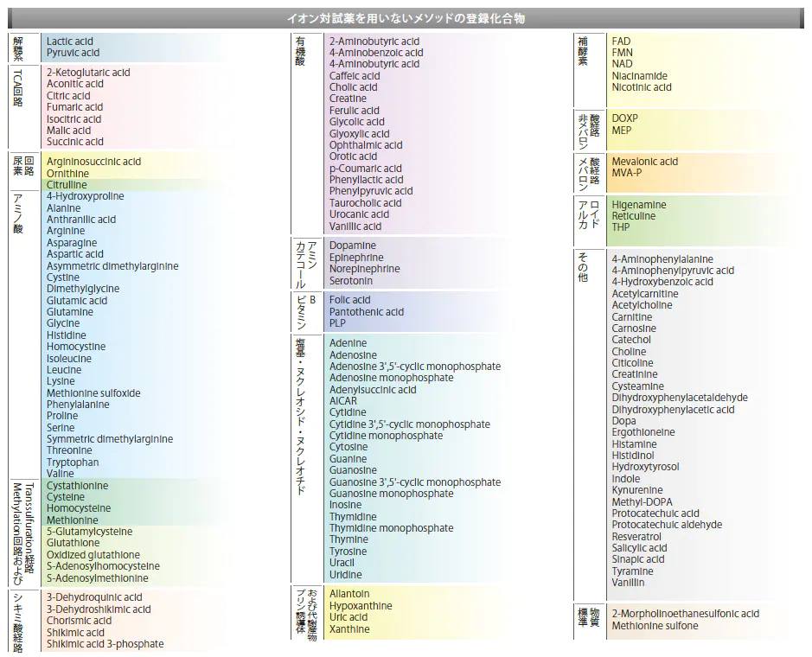The width and height of the screenshot is (812, 657).
Task: Click the Aconitic acid entry
Action: pos(75,84)
